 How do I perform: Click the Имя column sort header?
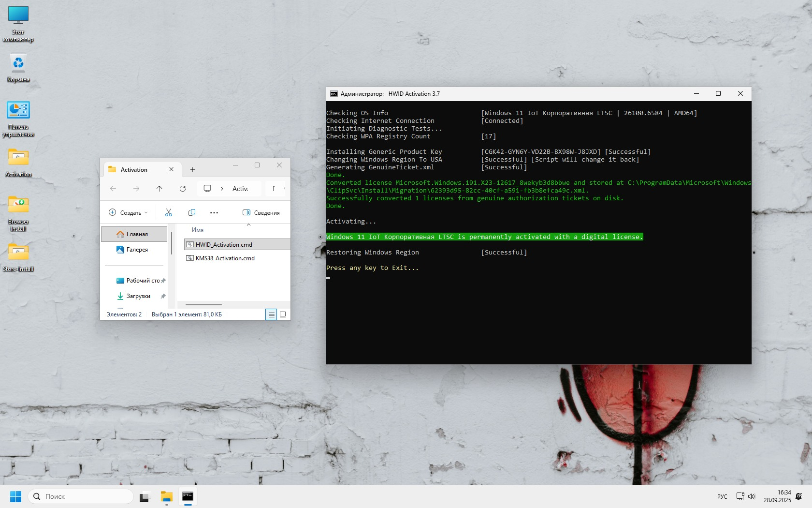(198, 230)
